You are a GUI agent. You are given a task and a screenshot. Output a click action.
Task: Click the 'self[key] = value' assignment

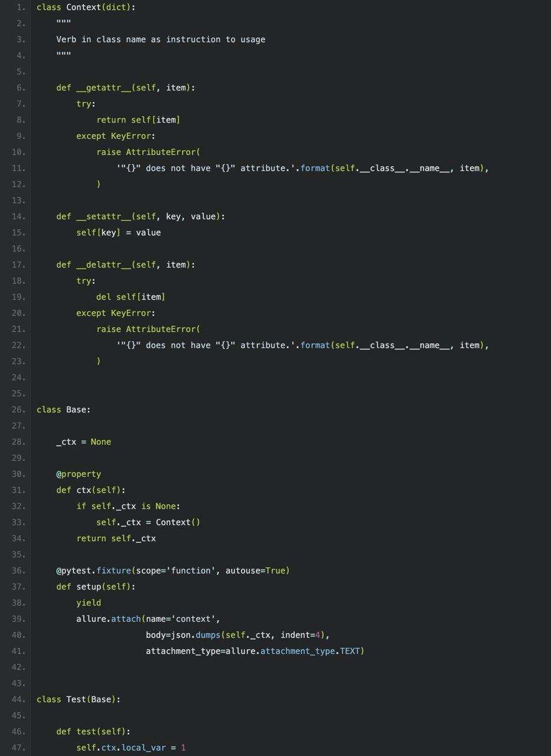coord(119,233)
